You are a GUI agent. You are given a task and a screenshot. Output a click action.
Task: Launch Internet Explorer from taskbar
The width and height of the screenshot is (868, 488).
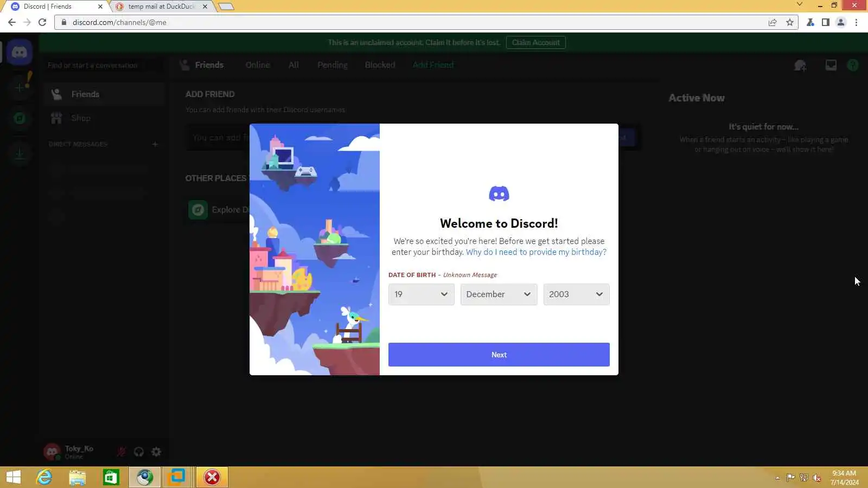[x=44, y=477]
